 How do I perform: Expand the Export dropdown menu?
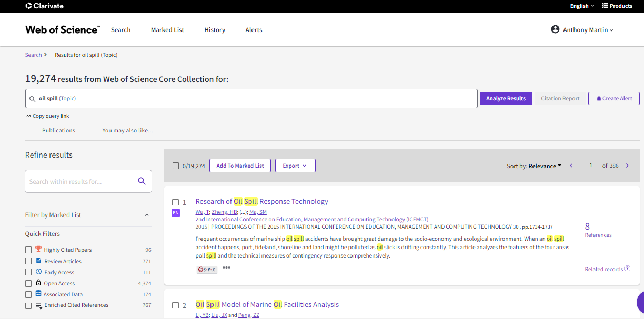point(295,166)
